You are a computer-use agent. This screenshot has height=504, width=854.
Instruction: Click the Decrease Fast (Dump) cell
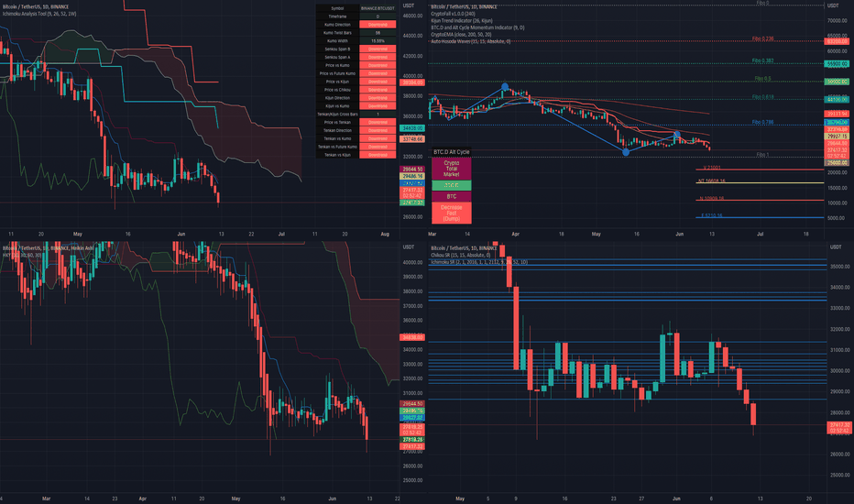(x=452, y=213)
